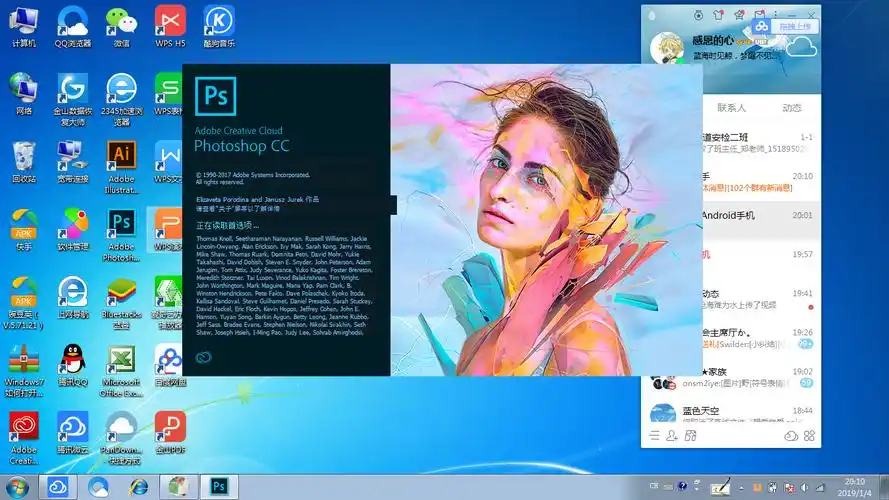The image size is (889, 500).
Task: Open Internet Explorer from the taskbar
Action: pyautogui.click(x=139, y=486)
